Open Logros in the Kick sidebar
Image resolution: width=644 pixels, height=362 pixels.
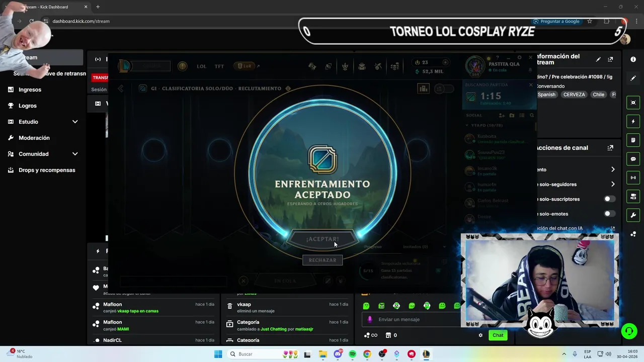pos(28,106)
